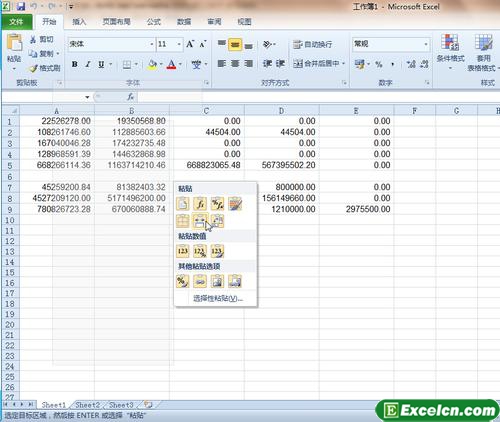Switch to the 公式 Formulas tab
The height and width of the screenshot is (422, 500).
[154, 22]
